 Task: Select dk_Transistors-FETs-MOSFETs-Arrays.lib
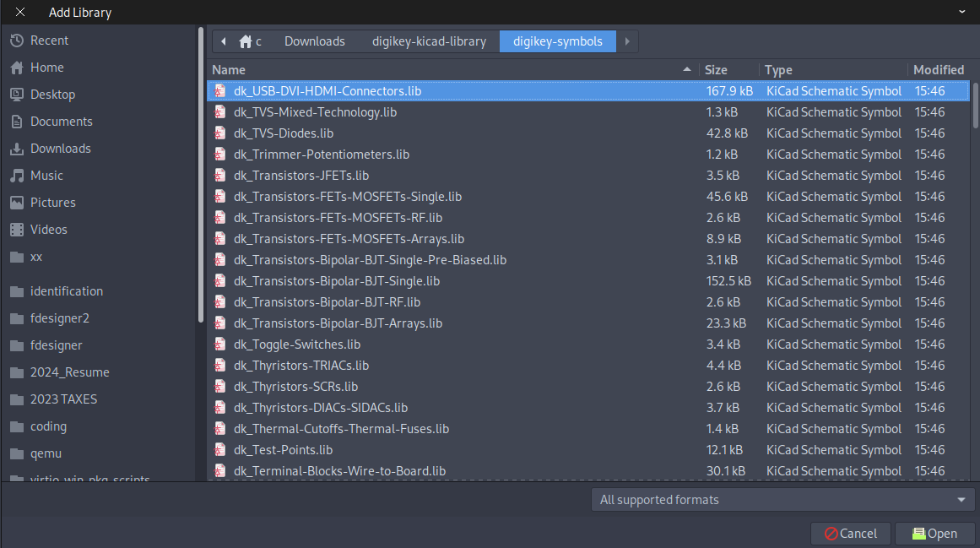pyautogui.click(x=588, y=239)
